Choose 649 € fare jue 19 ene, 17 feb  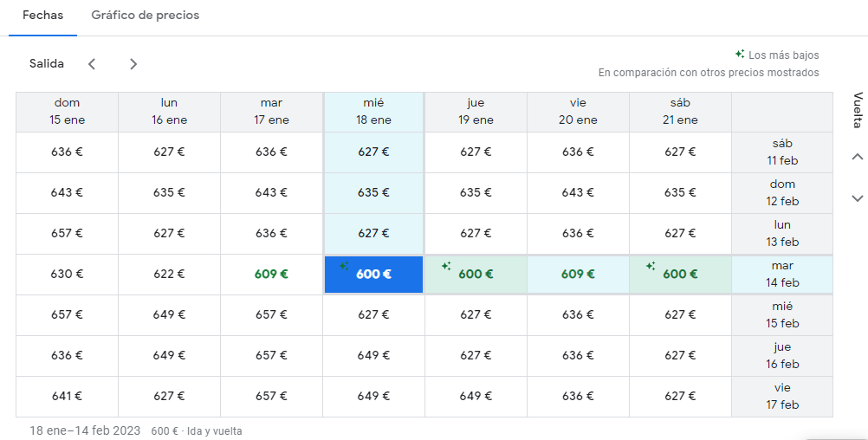tap(476, 397)
